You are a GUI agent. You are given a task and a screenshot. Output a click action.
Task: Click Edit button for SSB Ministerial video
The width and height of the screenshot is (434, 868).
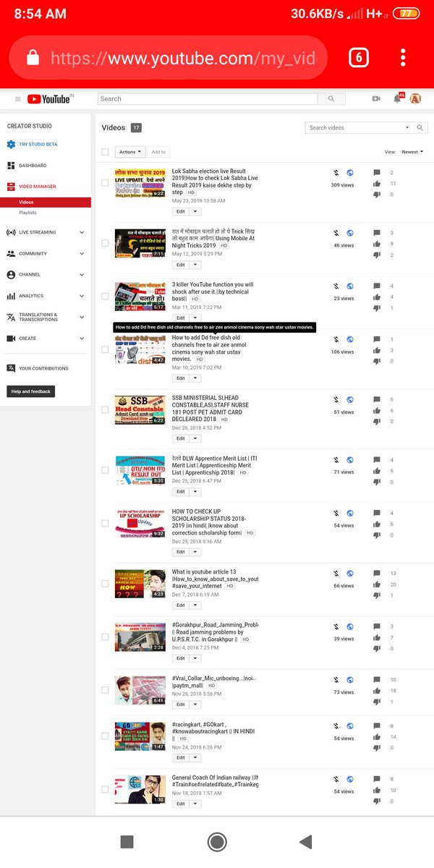181,438
